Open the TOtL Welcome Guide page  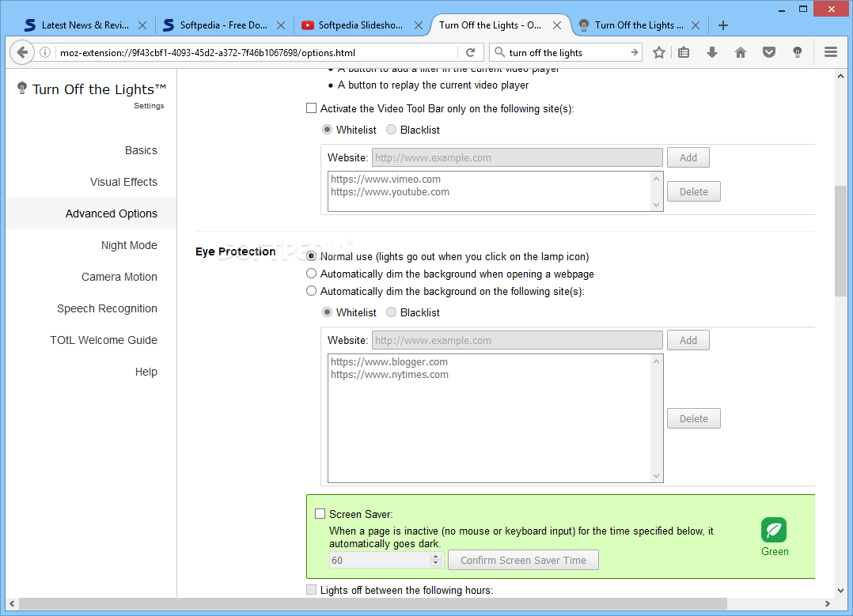tap(104, 340)
